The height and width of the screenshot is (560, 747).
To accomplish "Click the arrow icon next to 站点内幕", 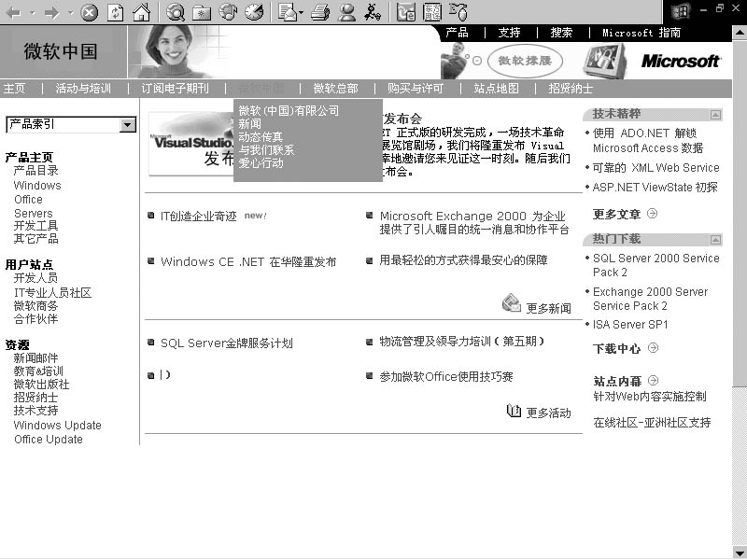I will (x=653, y=381).
